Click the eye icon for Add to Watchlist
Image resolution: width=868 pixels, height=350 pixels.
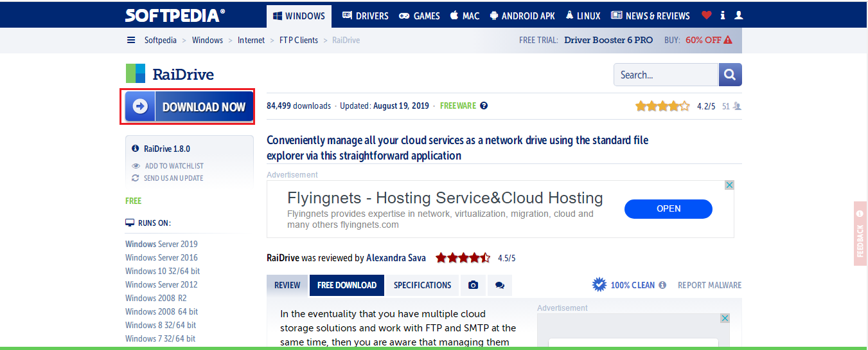(136, 166)
